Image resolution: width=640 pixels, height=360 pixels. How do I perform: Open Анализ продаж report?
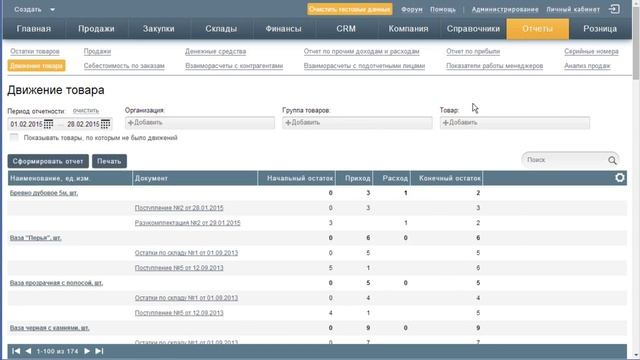pos(587,66)
